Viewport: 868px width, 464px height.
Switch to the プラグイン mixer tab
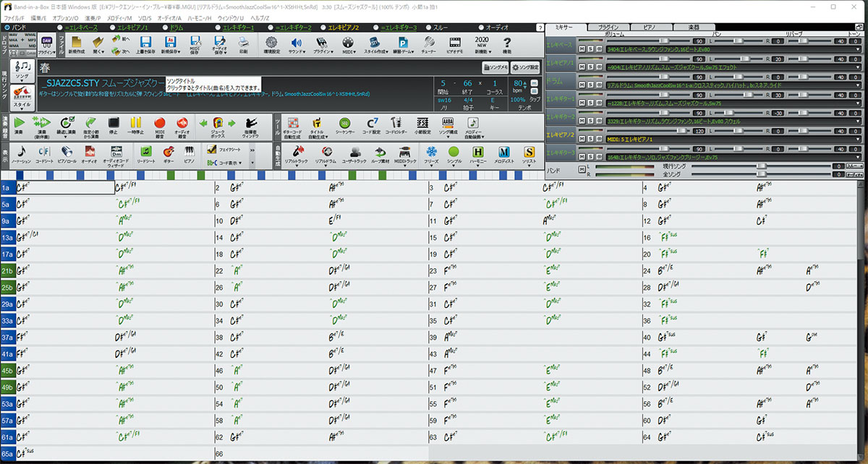[608, 27]
